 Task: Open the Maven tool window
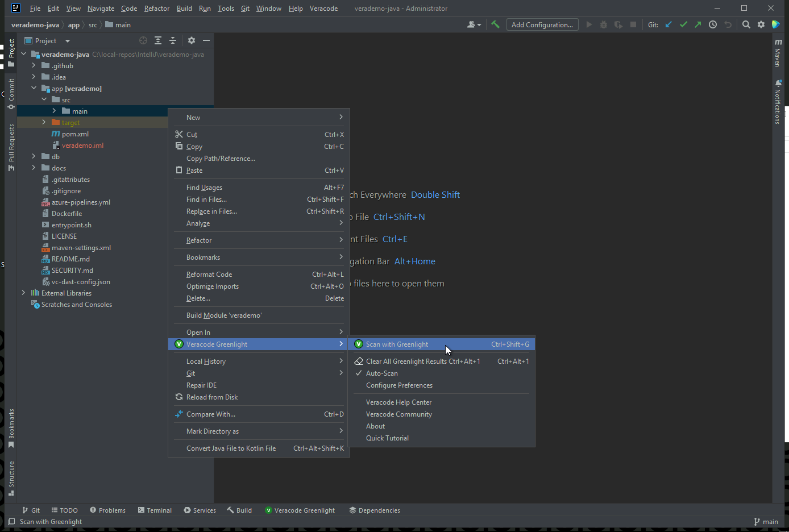point(778,53)
